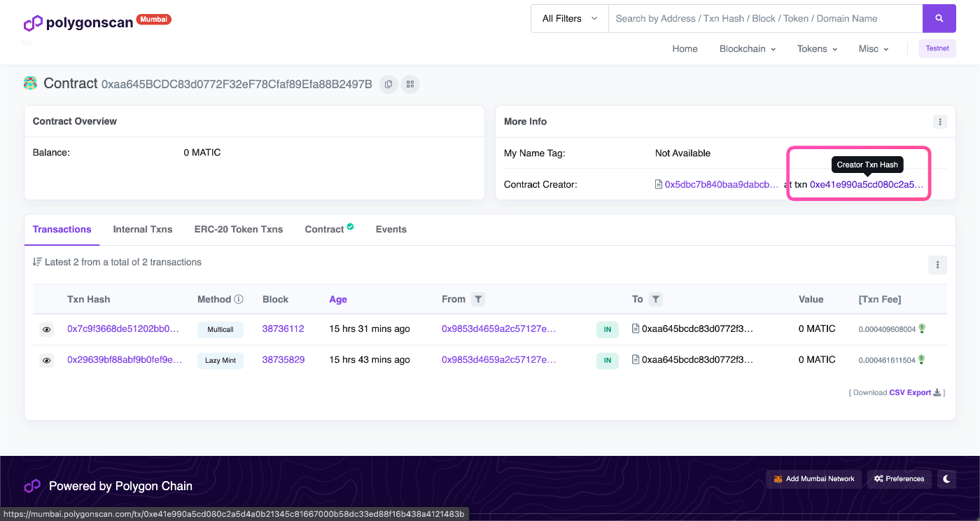Open From address in the Lazy Mint row
Image resolution: width=980 pixels, height=521 pixels.
499,359
